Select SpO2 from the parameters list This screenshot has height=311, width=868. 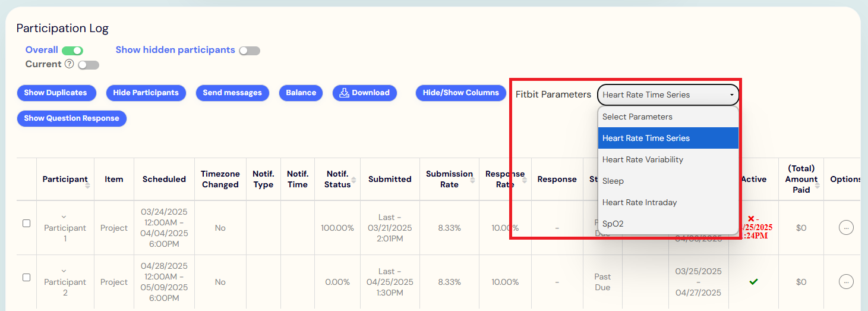coord(668,224)
